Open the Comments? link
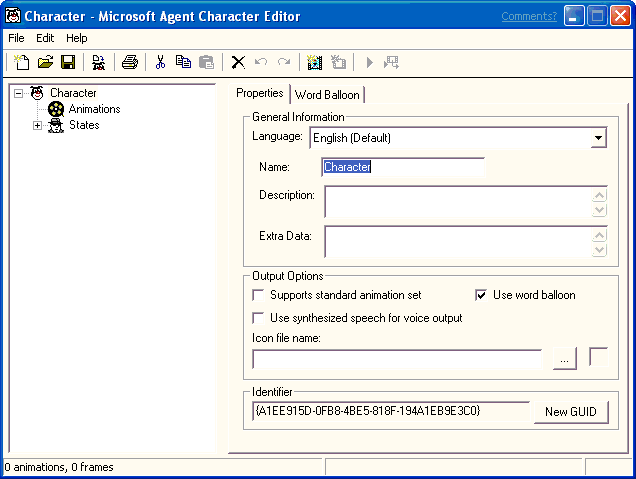Screen dimensions: 636x479 click(x=529, y=16)
